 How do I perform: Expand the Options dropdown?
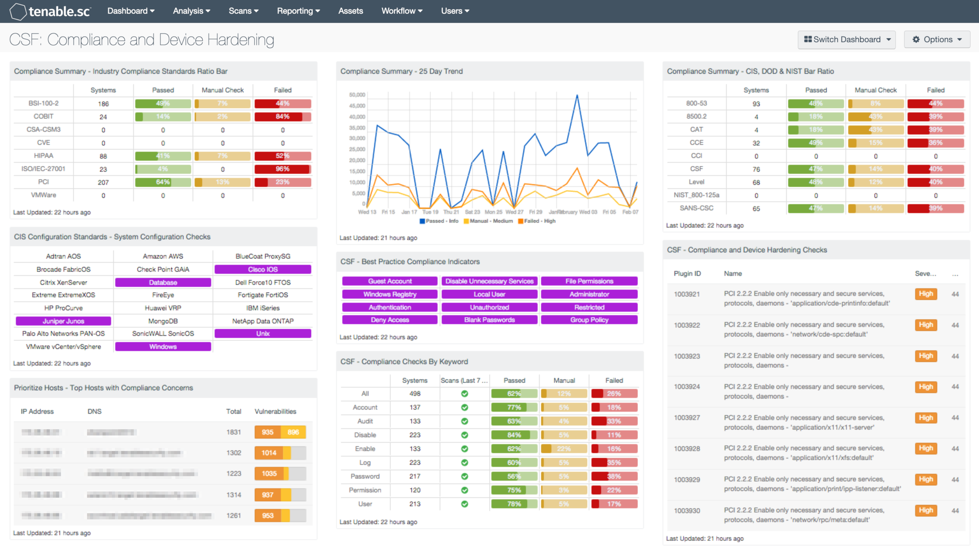point(937,40)
